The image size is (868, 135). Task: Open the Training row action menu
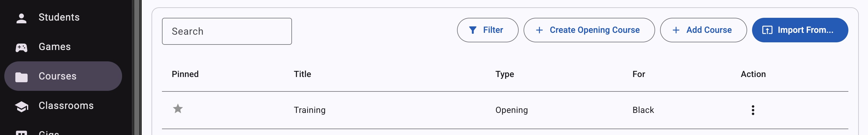point(752,110)
